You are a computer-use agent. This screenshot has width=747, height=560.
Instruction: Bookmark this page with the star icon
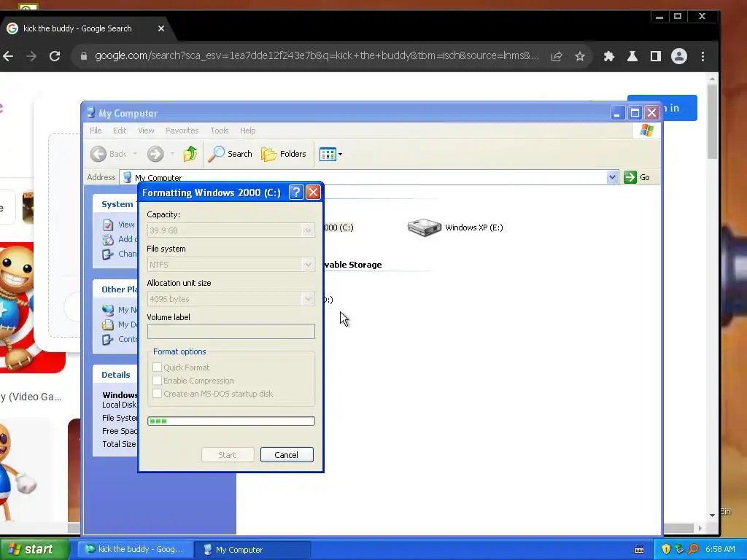click(x=580, y=56)
